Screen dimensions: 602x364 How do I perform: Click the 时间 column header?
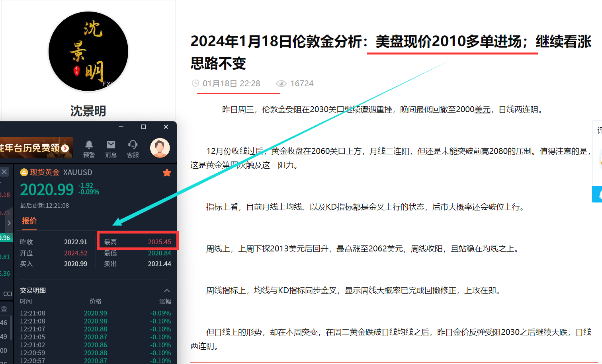26,302
